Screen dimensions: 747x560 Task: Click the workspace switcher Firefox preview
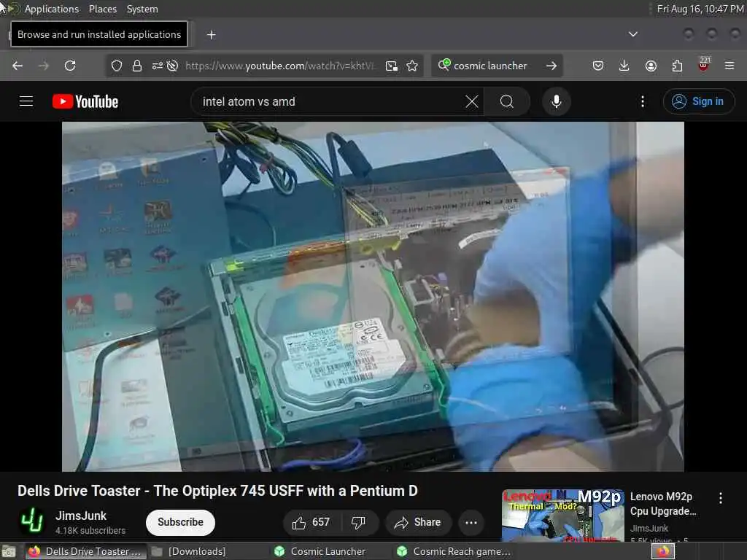click(x=663, y=551)
